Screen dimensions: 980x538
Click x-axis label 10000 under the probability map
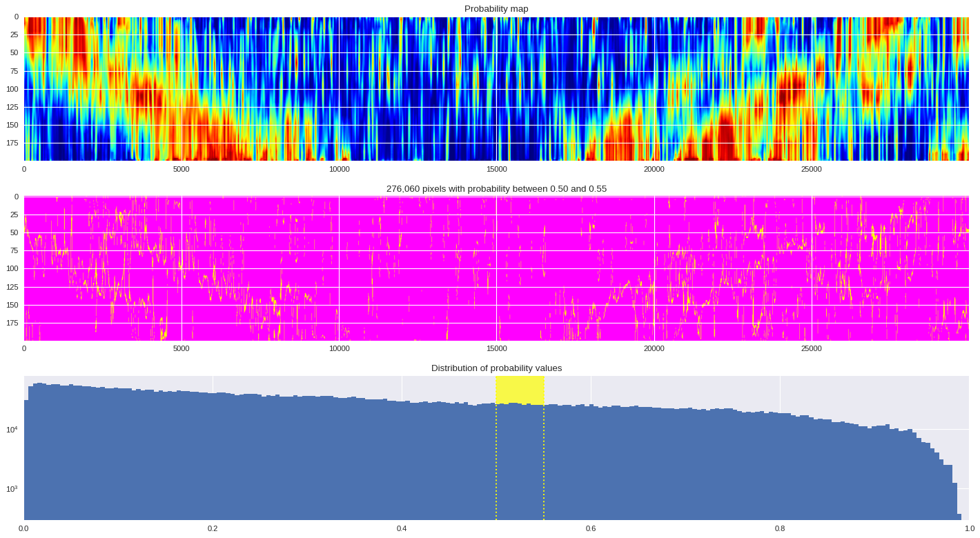[x=339, y=169]
